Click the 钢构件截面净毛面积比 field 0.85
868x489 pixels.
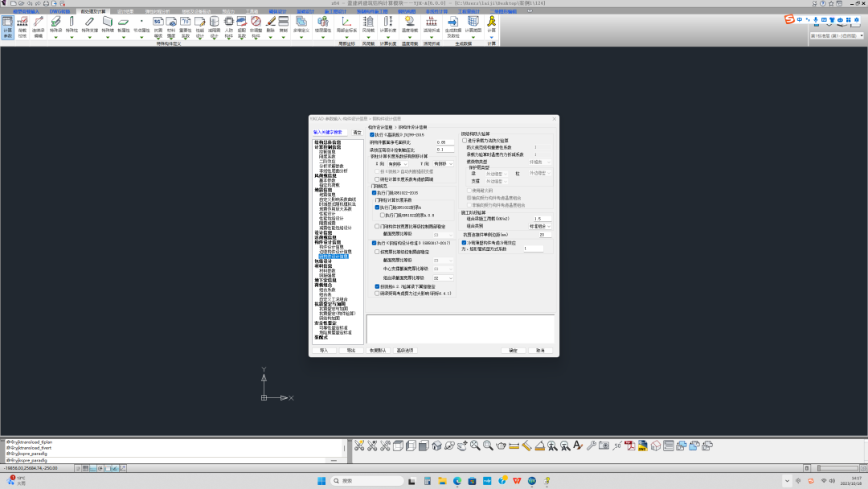pos(444,142)
